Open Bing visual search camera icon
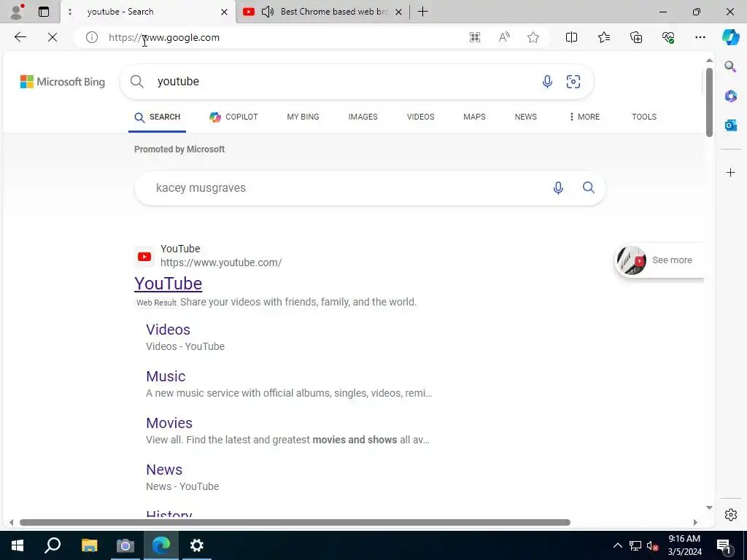Image resolution: width=747 pixels, height=560 pixels. pyautogui.click(x=573, y=82)
